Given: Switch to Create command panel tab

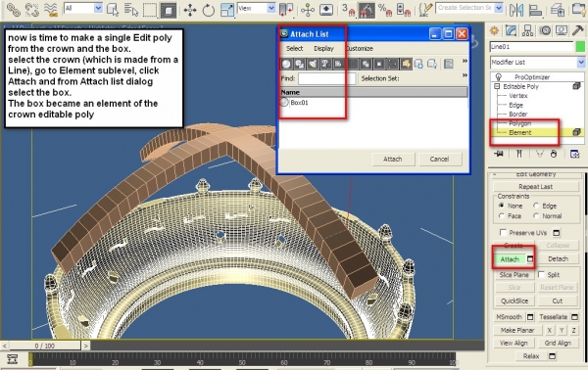Looking at the screenshot, I should pyautogui.click(x=494, y=30).
